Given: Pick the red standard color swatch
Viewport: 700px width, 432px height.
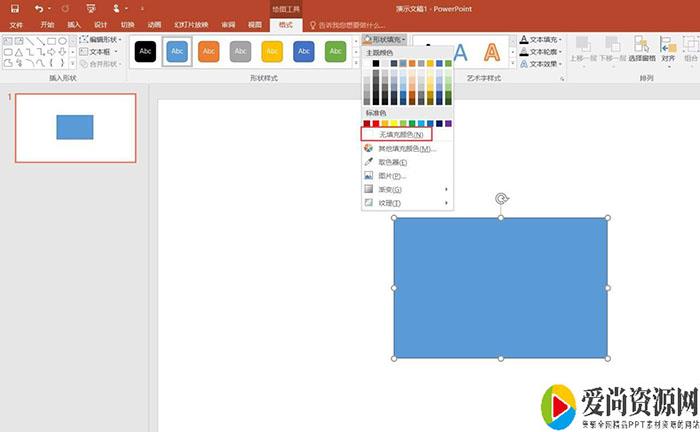Looking at the screenshot, I should (376, 123).
